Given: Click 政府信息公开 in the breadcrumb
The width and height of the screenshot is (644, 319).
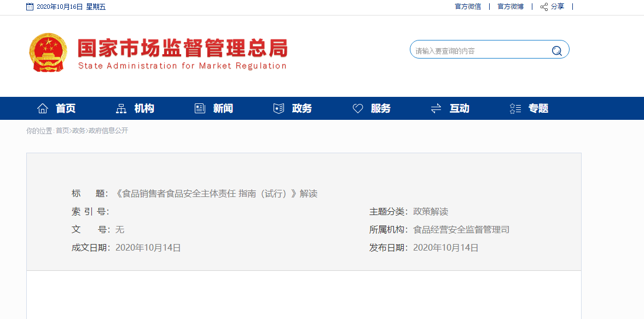Looking at the screenshot, I should (x=108, y=131).
